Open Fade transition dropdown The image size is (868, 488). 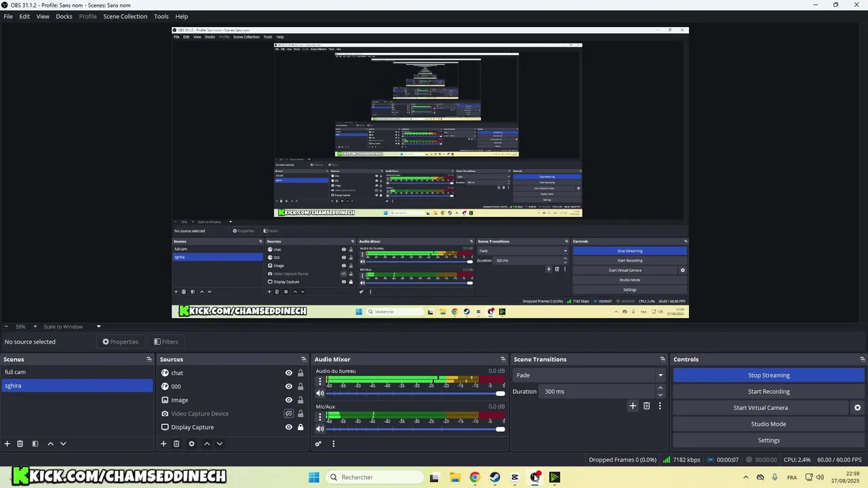(589, 375)
